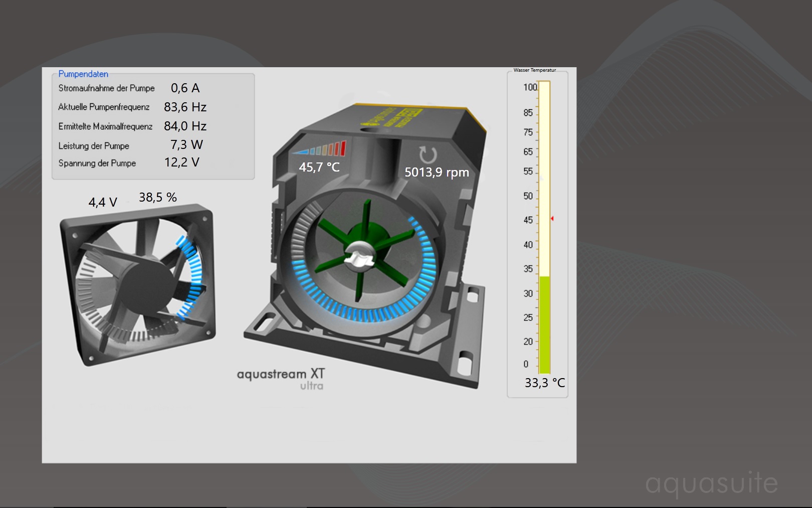Viewport: 812px width, 508px height.
Task: Click the "Pumpendaten" group heading
Action: (x=83, y=74)
